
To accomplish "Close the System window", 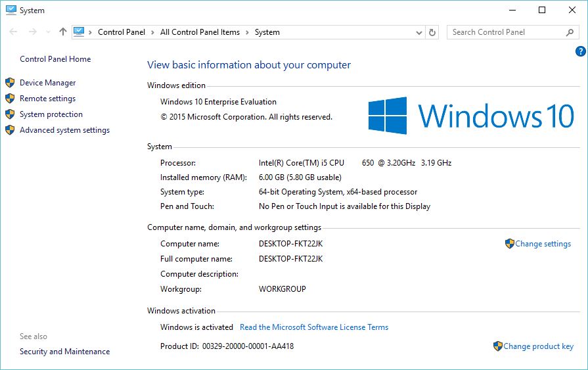I will pyautogui.click(x=572, y=10).
